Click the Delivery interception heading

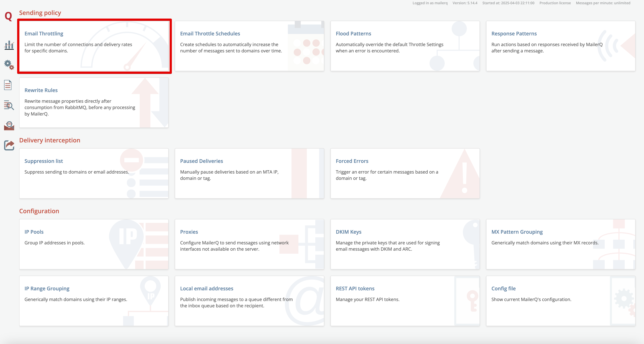click(50, 140)
